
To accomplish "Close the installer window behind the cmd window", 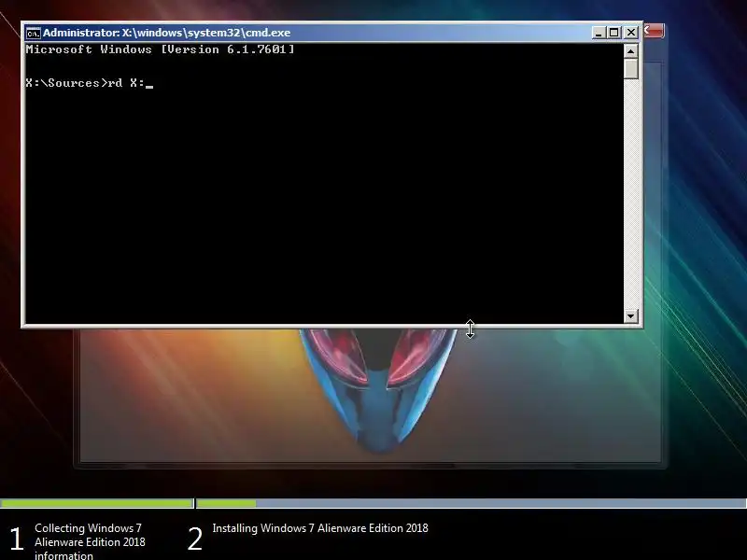I will pos(655,31).
